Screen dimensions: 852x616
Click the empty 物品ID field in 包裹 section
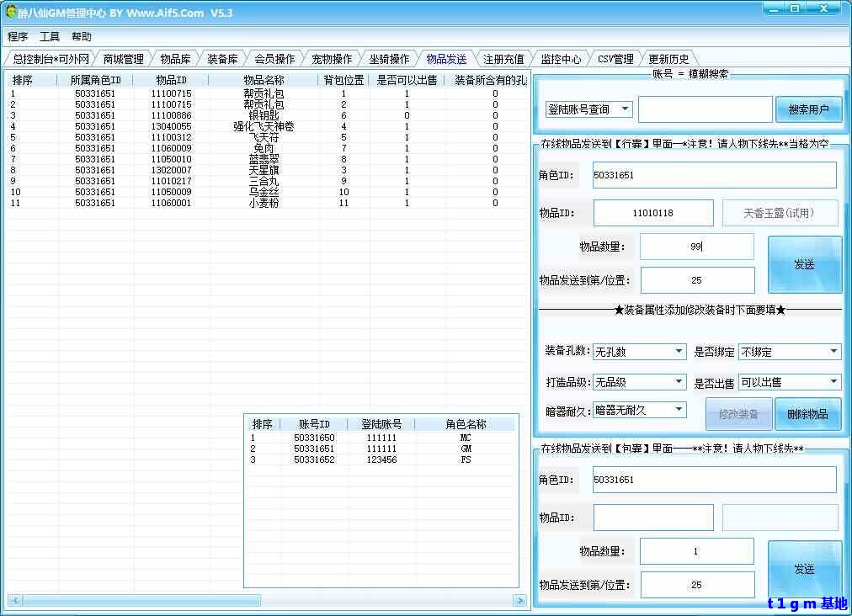[653, 518]
